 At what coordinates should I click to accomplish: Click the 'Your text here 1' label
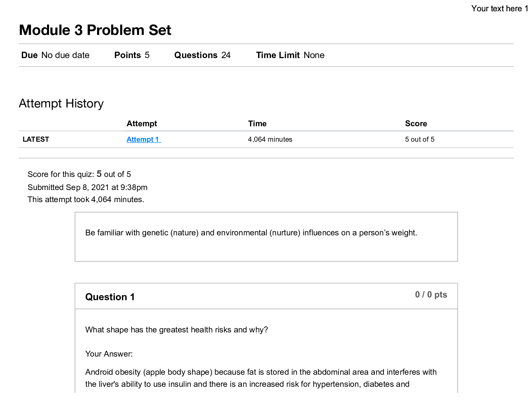point(499,8)
